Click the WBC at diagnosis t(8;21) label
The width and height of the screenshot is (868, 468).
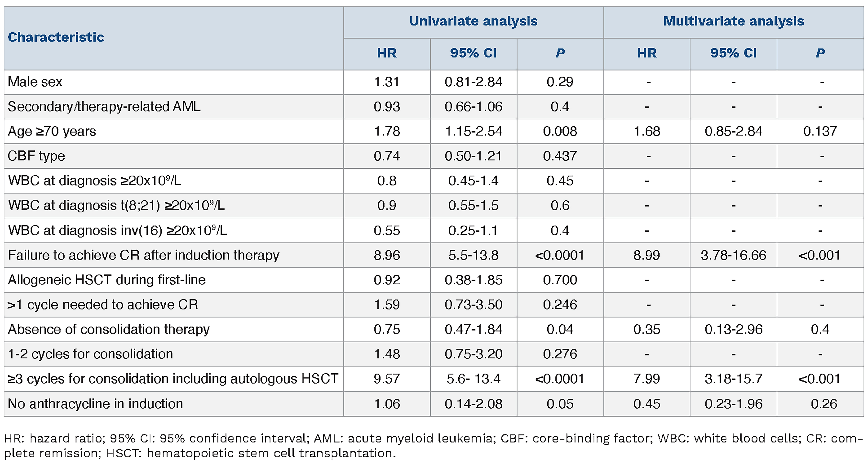point(116,205)
